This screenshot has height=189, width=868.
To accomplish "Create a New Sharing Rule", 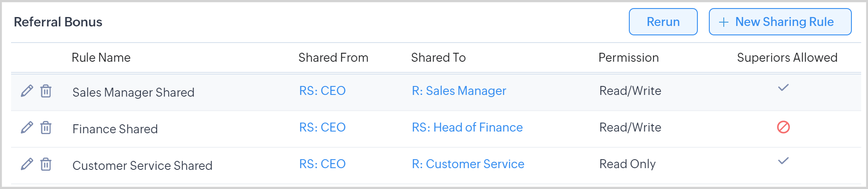I will click(780, 22).
